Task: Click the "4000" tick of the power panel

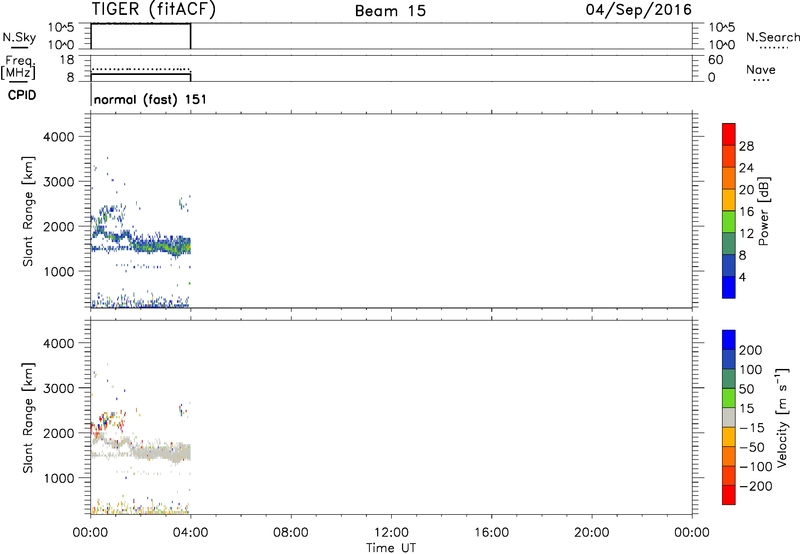Action: [59, 137]
